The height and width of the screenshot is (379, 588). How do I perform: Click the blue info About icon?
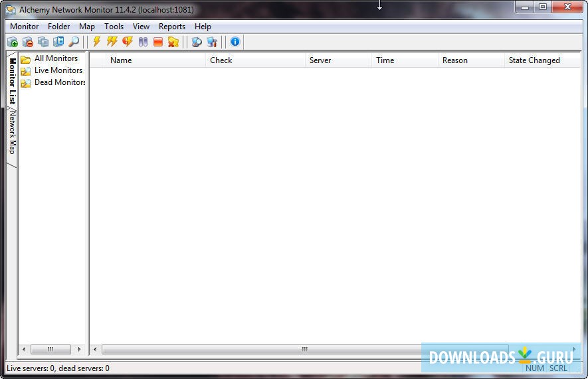[235, 42]
